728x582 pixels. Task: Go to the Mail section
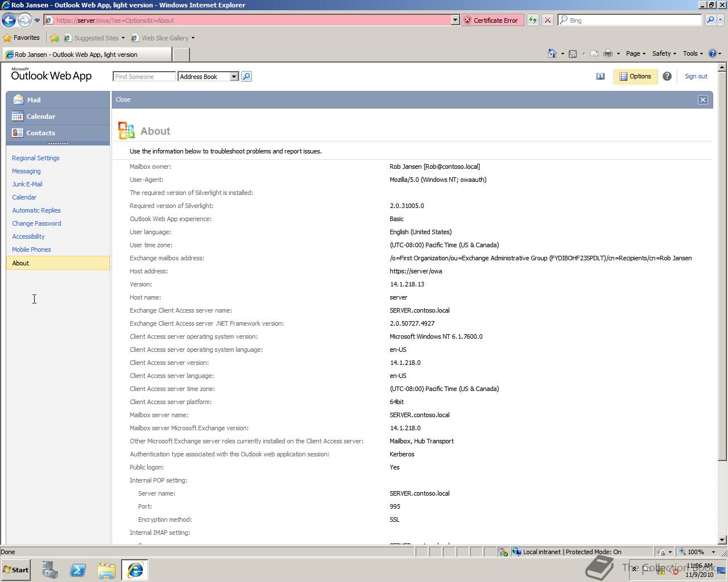(x=58, y=99)
